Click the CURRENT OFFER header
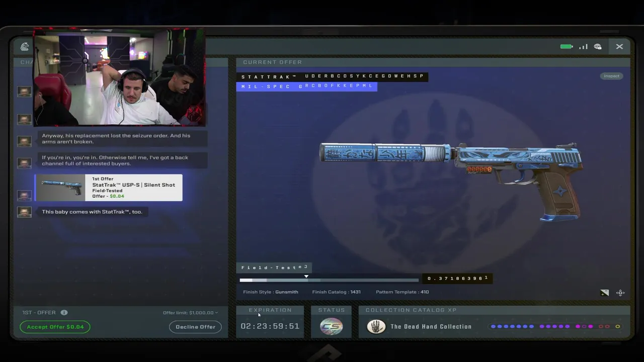The height and width of the screenshot is (362, 644). pyautogui.click(x=273, y=62)
